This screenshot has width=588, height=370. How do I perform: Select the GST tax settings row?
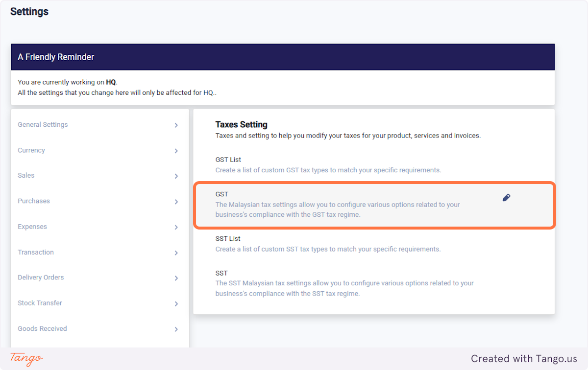pos(374,205)
